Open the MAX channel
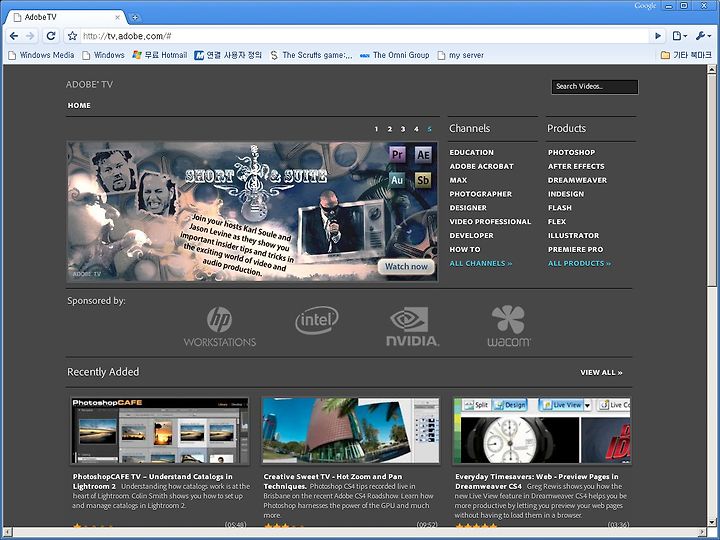 [458, 180]
